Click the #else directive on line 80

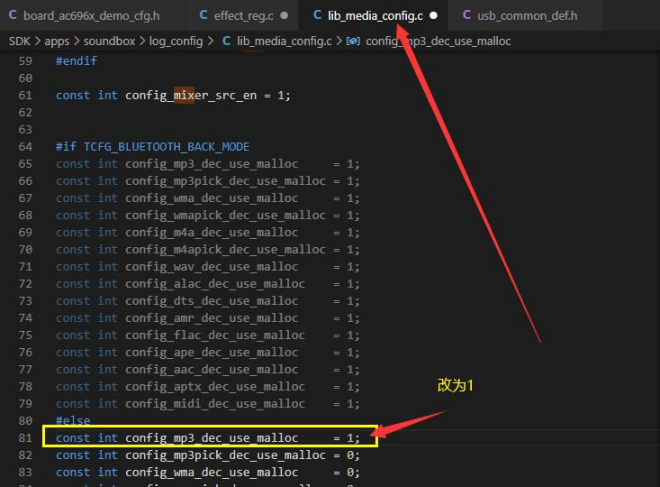(73, 420)
